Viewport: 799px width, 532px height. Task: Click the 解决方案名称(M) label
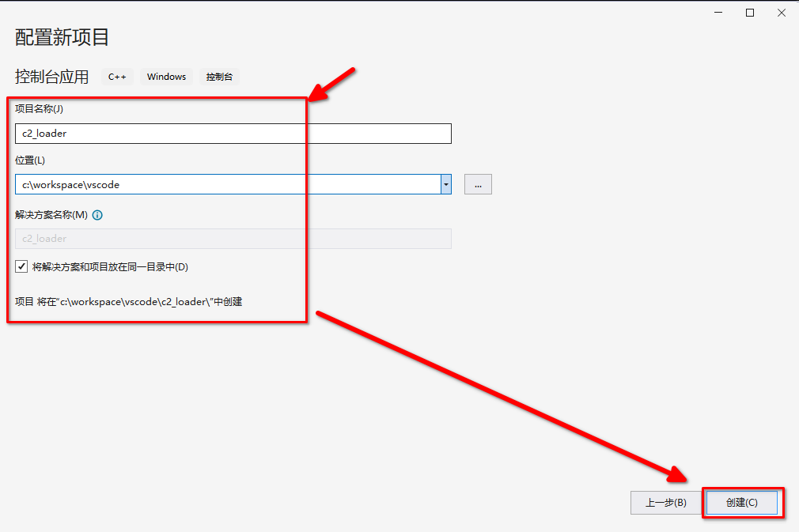[51, 215]
